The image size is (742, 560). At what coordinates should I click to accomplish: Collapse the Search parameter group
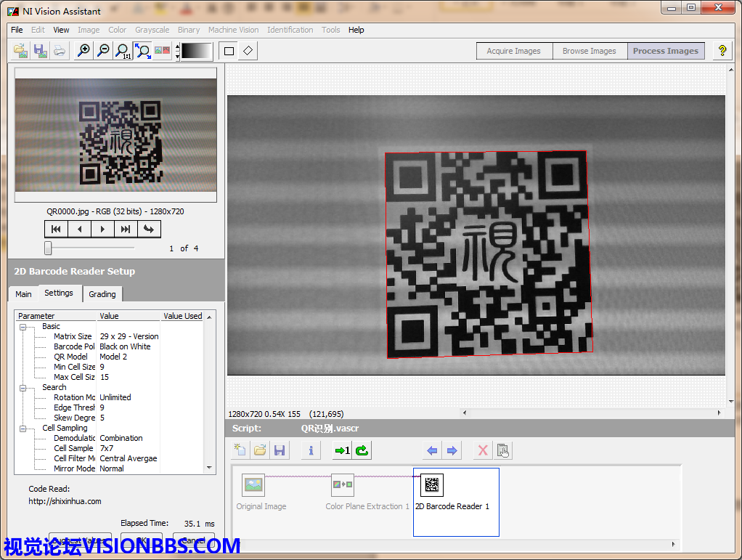(x=23, y=388)
